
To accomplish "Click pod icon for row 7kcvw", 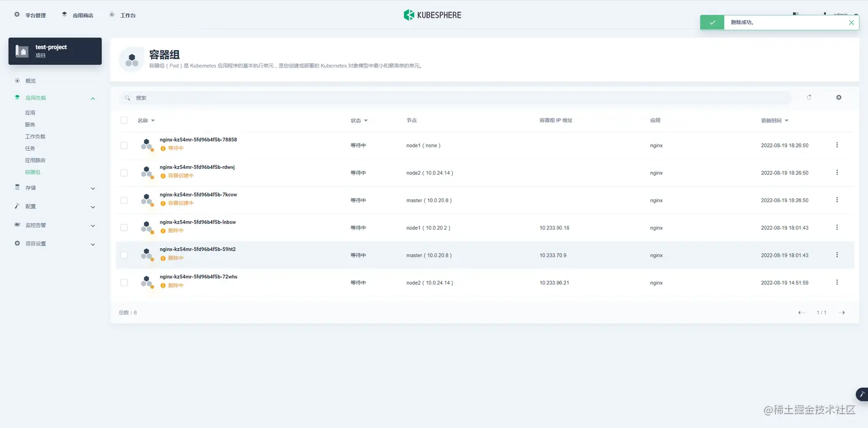I will click(147, 200).
